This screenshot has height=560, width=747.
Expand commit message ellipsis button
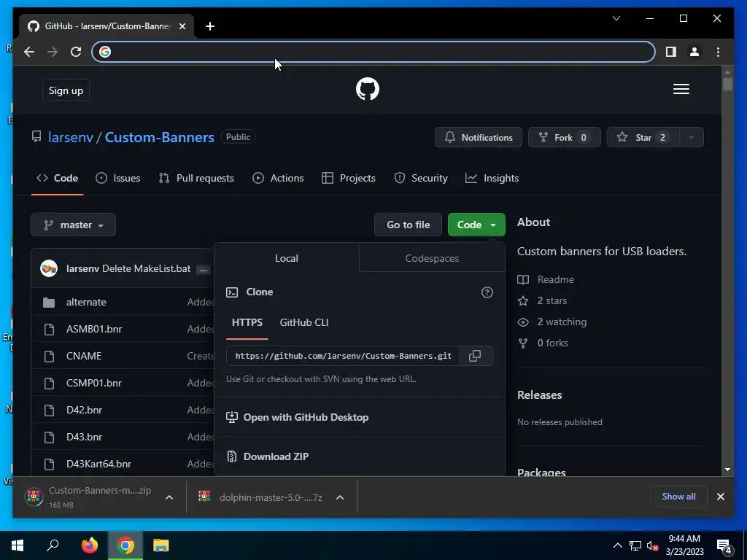point(204,270)
